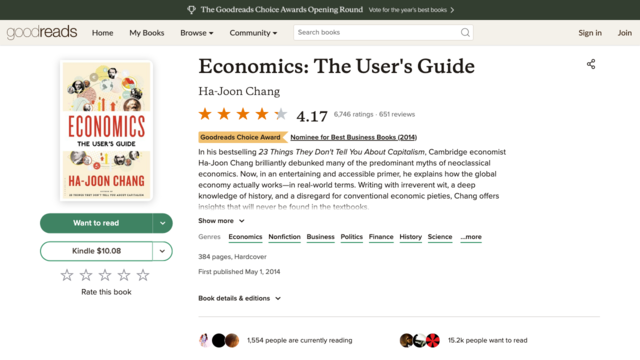
Task: Click the trophy icon in top banner
Action: 191,10
